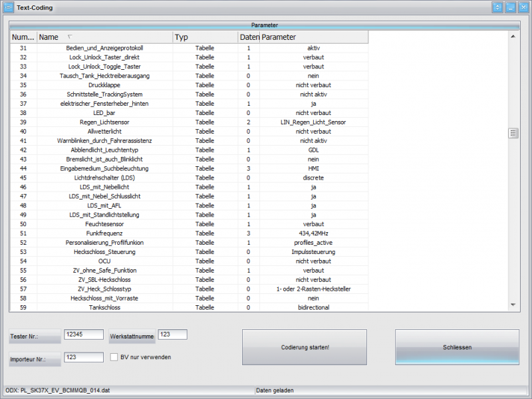Sort by the Num... column header
The width and height of the screenshot is (532, 399).
click(x=23, y=37)
